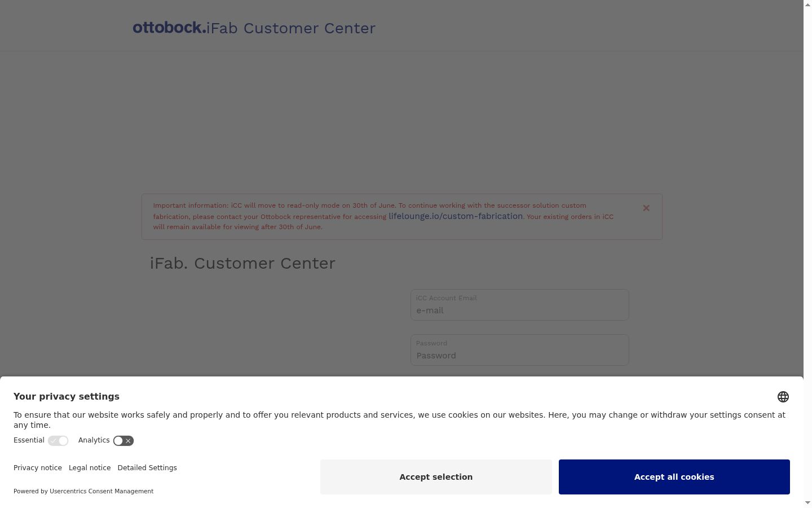Click the Accept selection button
This screenshot has width=812, height=508.
(436, 477)
